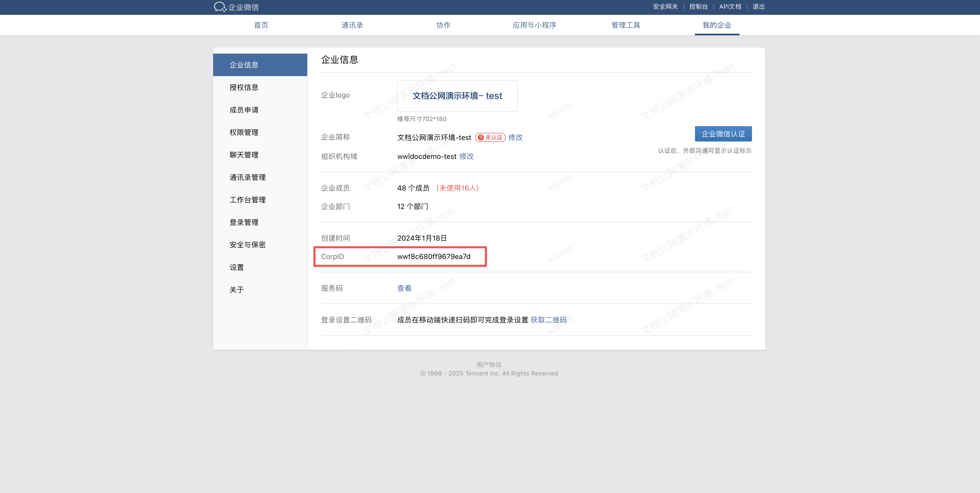Click the enterprise logo image thumbnail
980x493 pixels.
(x=457, y=96)
